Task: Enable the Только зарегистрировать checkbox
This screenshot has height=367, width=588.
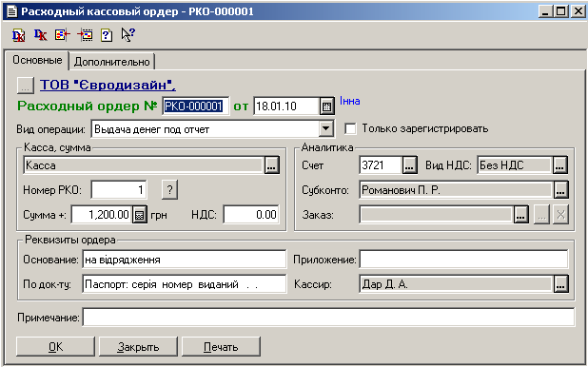Action: click(351, 128)
